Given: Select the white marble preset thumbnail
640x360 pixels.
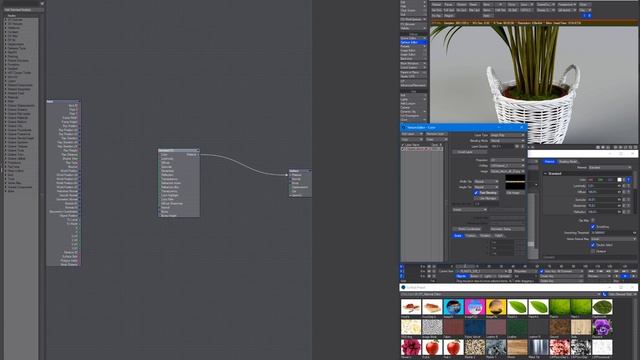Looking at the screenshot, I should tap(602, 347).
